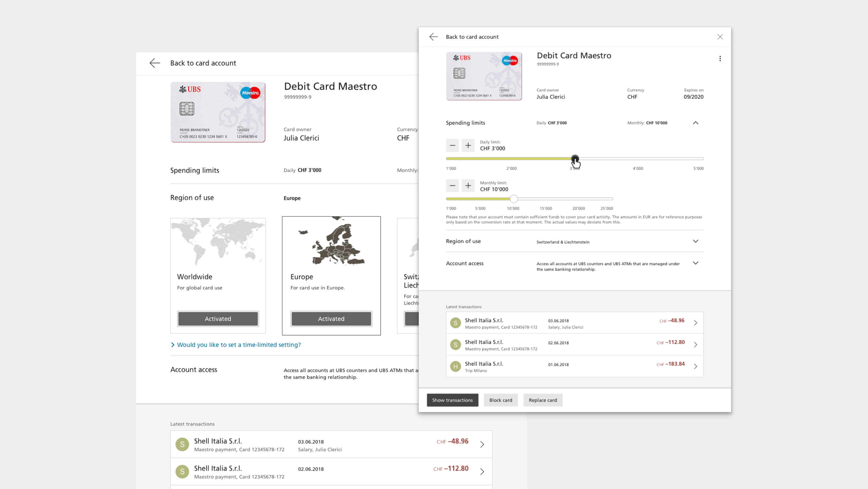Click the daily limit slider handle
Viewport: 868px width, 489px height.
coord(574,158)
